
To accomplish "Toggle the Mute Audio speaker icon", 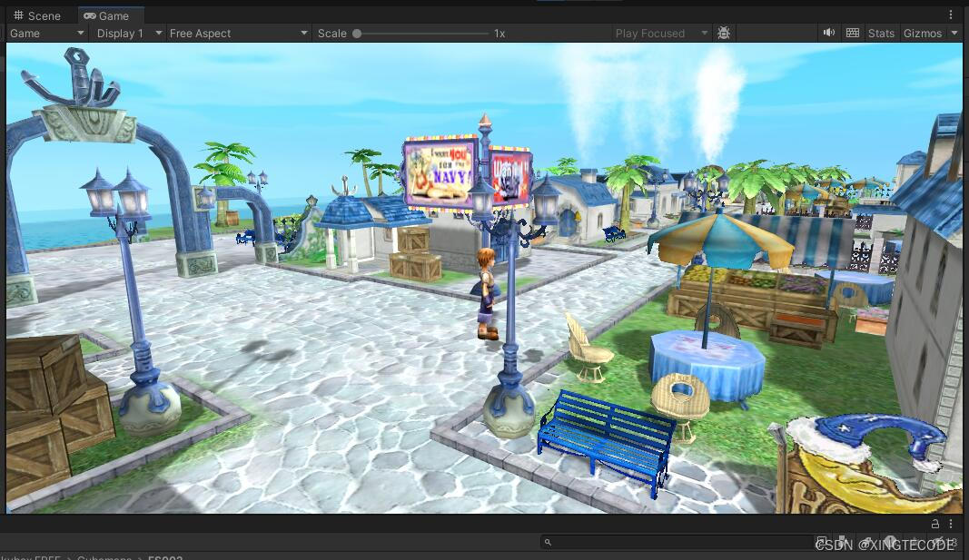I will click(x=829, y=33).
